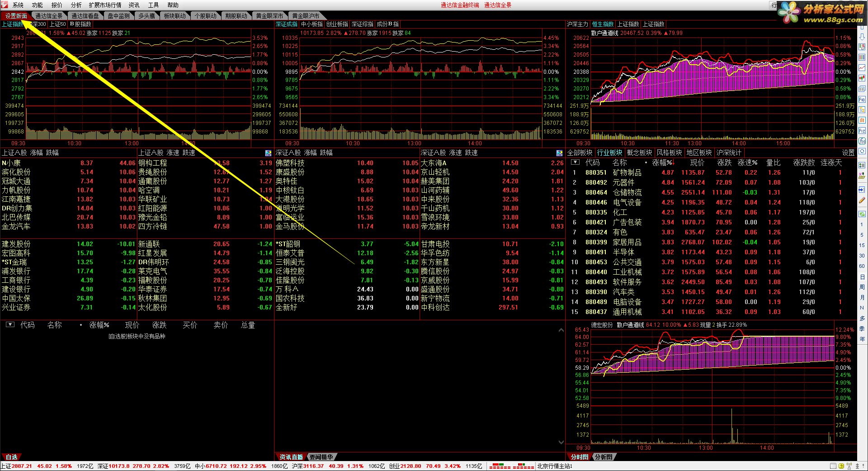Click 北京行情主站1 in status bar
868x471 pixels.
point(555,466)
